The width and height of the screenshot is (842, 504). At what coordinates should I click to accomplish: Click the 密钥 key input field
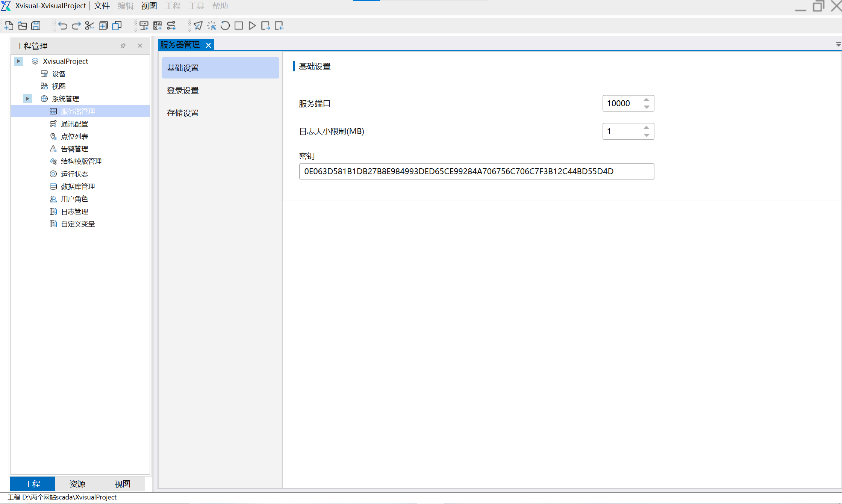pyautogui.click(x=476, y=171)
